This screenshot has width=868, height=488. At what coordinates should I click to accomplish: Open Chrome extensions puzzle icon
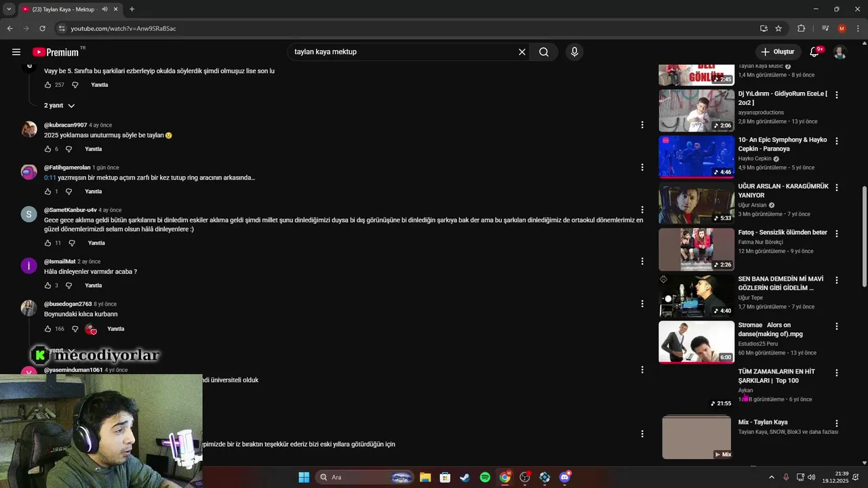(x=802, y=28)
